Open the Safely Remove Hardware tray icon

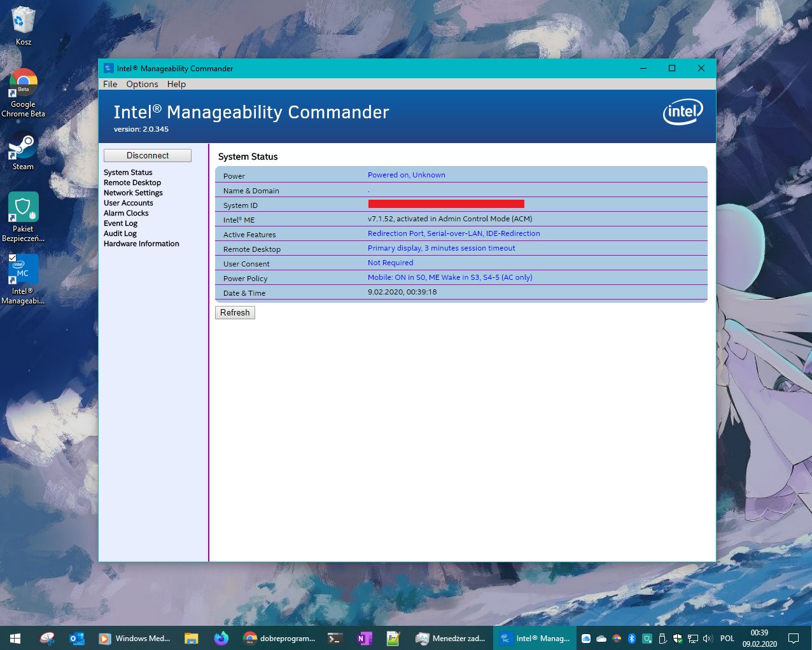[x=662, y=638]
